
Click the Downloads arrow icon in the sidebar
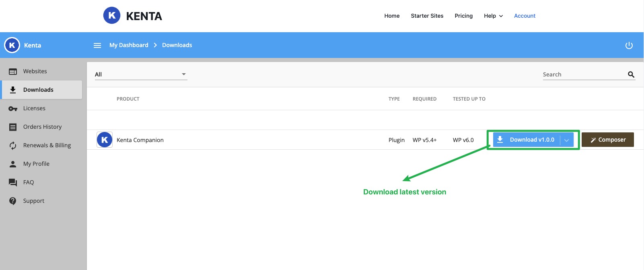click(x=13, y=90)
